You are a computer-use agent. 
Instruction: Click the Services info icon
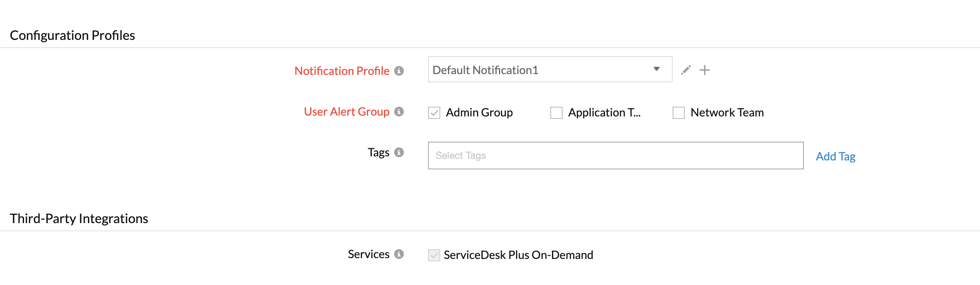pos(399,254)
